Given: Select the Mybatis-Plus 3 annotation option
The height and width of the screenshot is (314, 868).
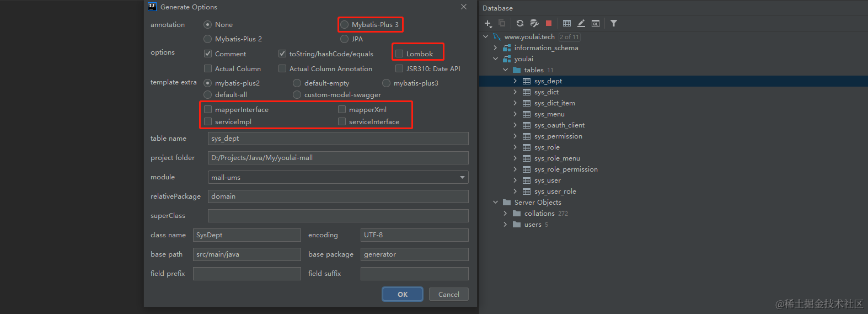Looking at the screenshot, I should point(345,25).
